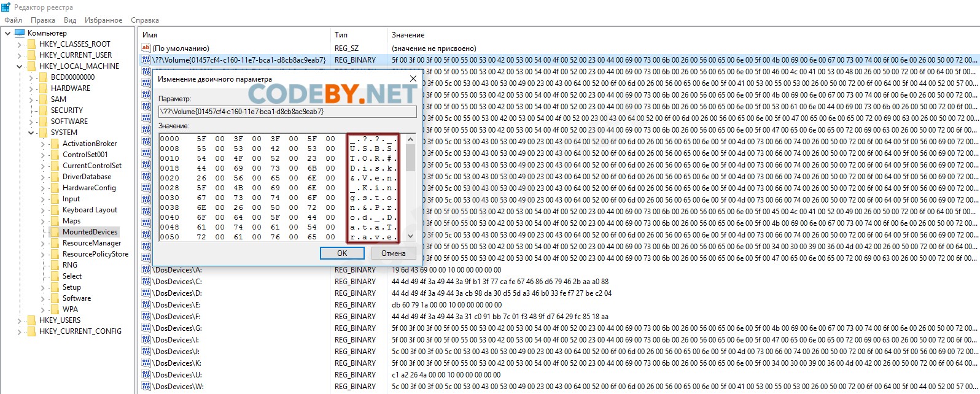Click binary icon of \DosDevices\U:
Screen dimensions: 980x394
pyautogui.click(x=146, y=375)
